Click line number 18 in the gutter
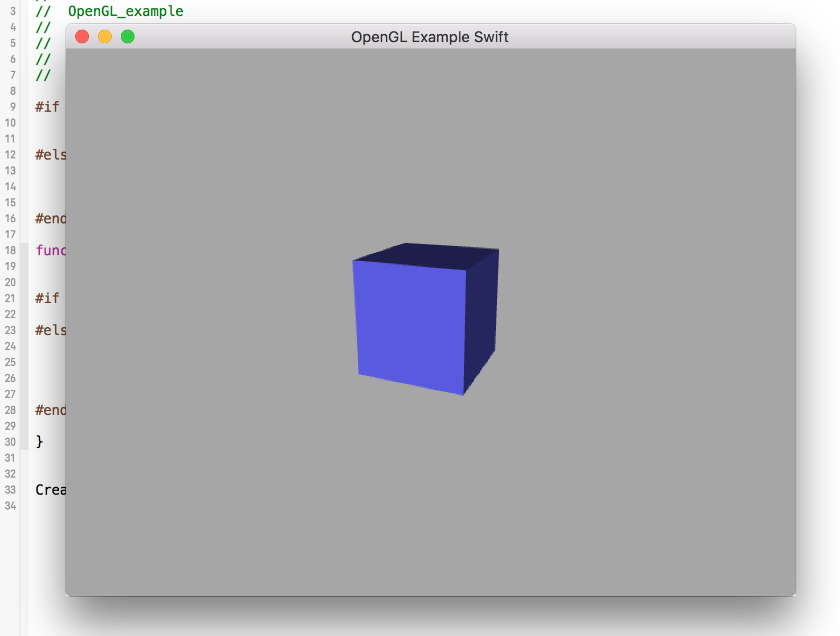840x636 pixels. pos(10,251)
